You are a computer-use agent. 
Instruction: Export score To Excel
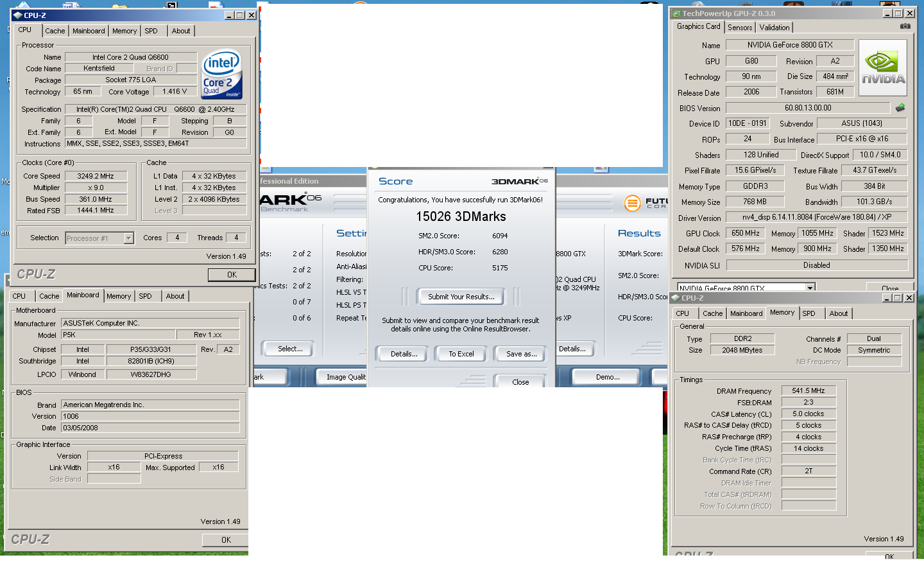pos(461,354)
